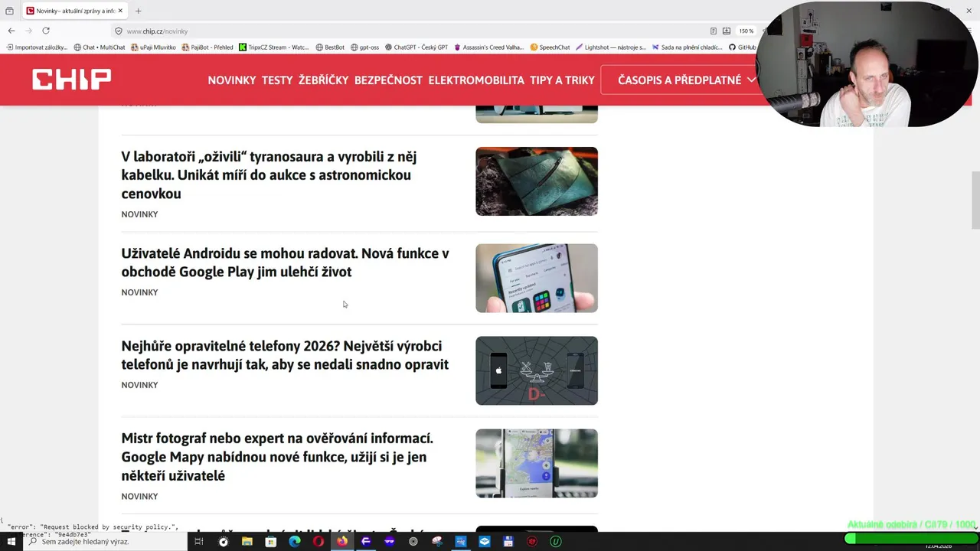Viewport: 980px width, 551px height.
Task: Open GitHub bookmark
Action: pos(743,47)
